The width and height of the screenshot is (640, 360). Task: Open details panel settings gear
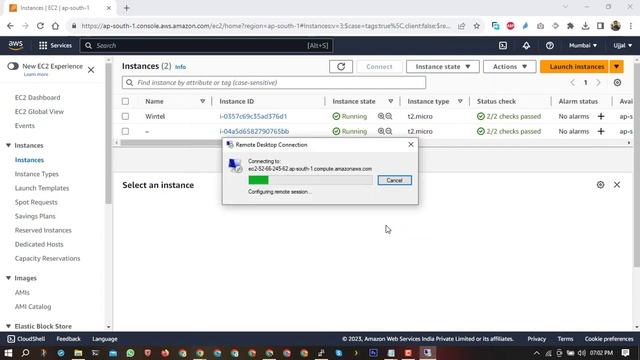pos(600,184)
